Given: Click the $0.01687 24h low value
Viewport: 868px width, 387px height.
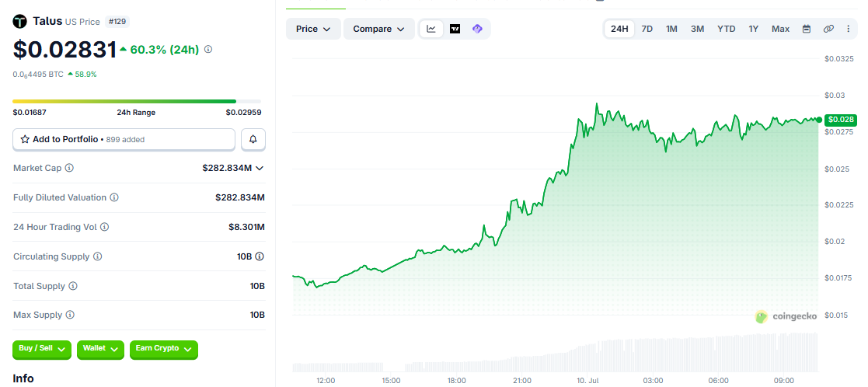Looking at the screenshot, I should point(30,113).
